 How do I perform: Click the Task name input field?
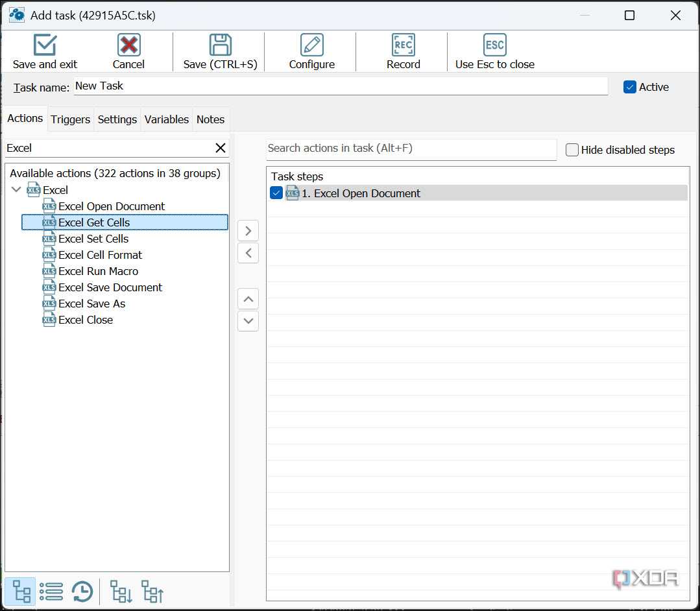pos(341,86)
